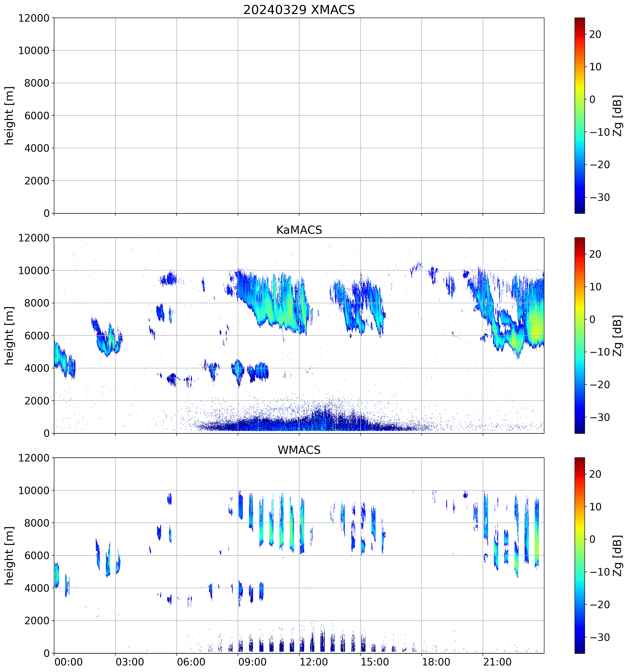Image resolution: width=628 pixels, height=672 pixels.
Task: Click the 03:00 time axis label
Action: 130,662
